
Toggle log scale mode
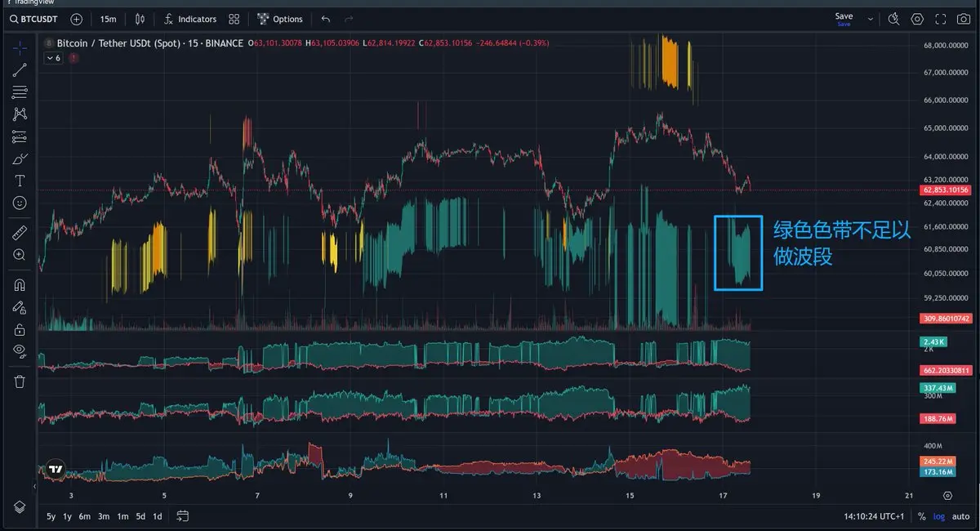point(938,516)
